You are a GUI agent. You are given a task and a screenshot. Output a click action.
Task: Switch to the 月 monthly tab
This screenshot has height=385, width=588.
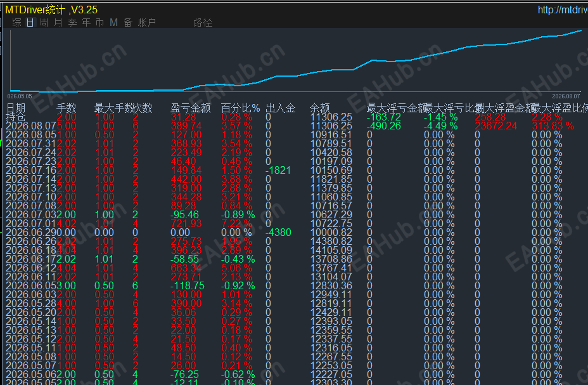(58, 22)
